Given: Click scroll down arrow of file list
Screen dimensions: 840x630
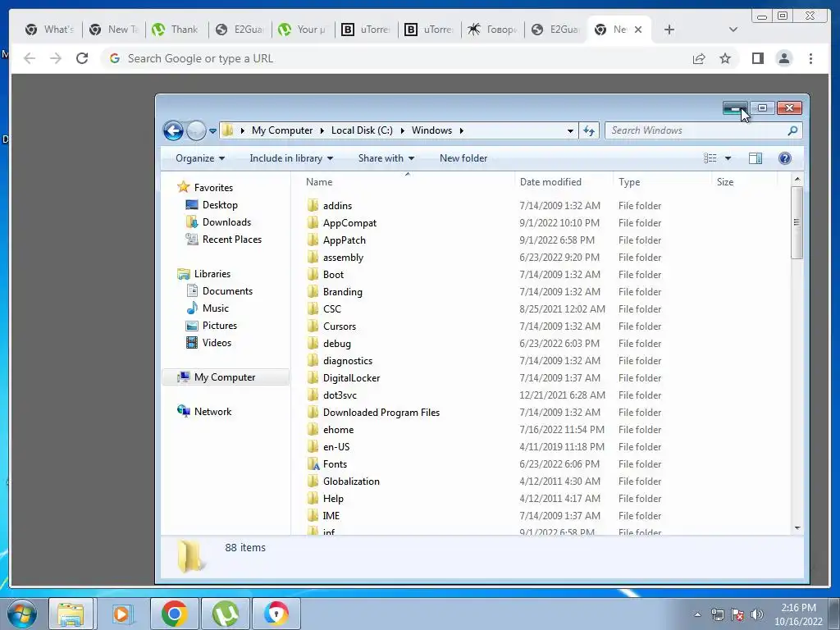Looking at the screenshot, I should point(797,528).
